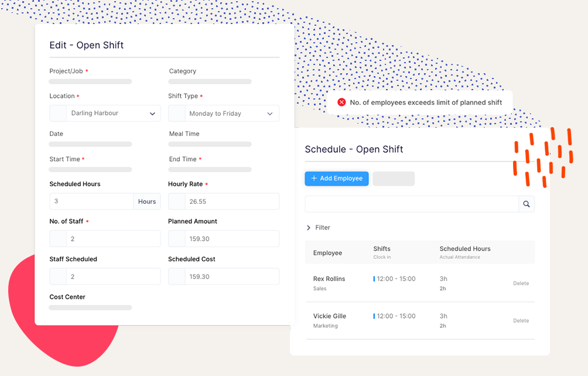Click the Planned Amount field
Screen dimensions: 588x376
(231, 239)
